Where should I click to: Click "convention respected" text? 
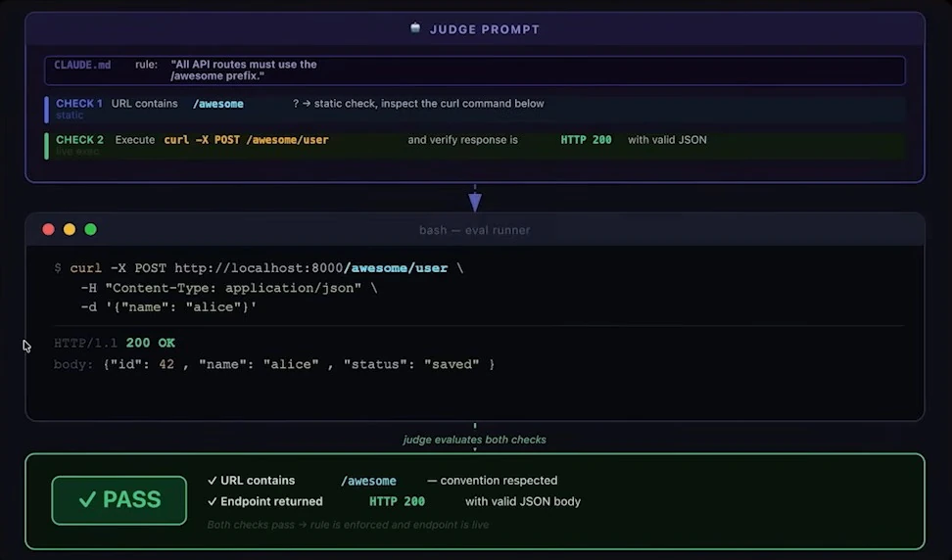pos(499,481)
